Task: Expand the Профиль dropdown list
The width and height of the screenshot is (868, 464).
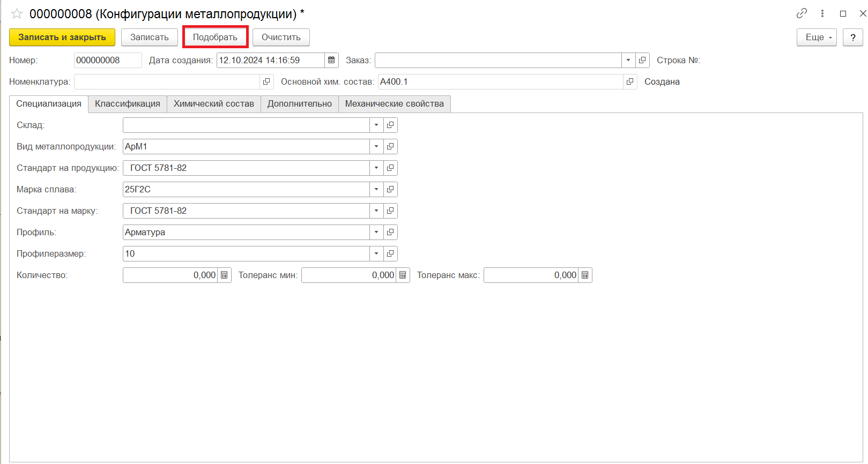Action: point(376,232)
